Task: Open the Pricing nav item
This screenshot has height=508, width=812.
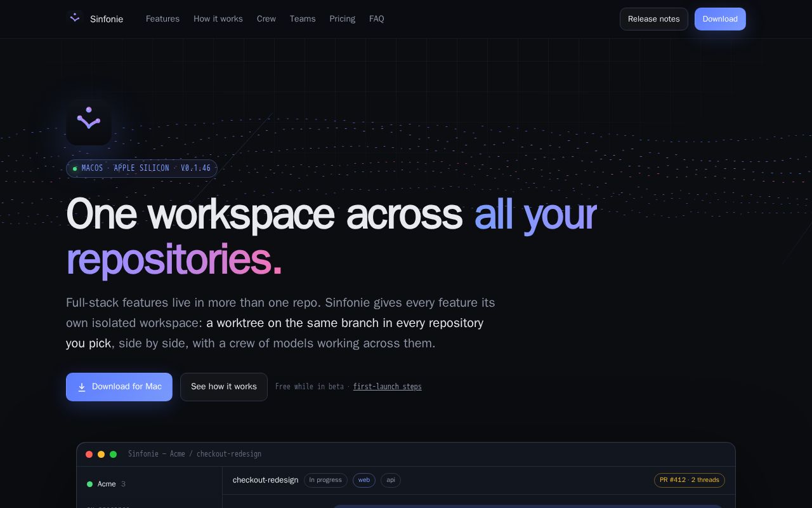Action: (x=343, y=19)
